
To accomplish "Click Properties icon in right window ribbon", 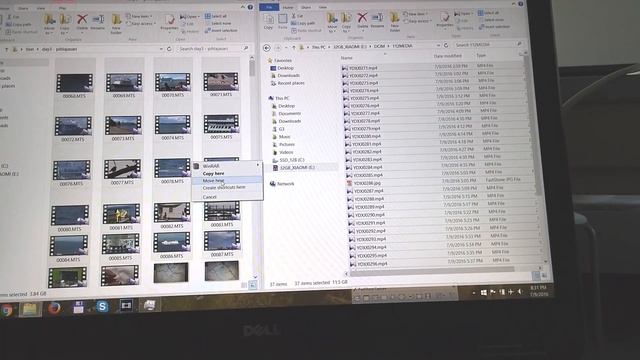I will click(x=444, y=20).
